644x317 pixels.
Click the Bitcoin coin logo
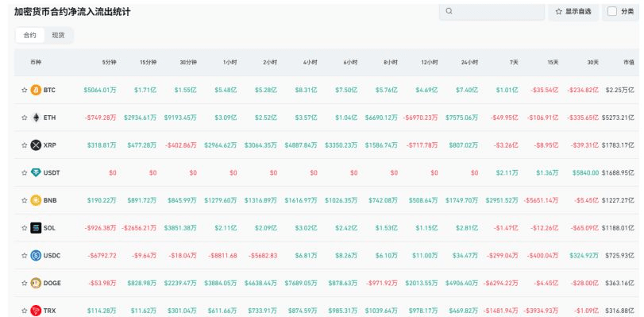tap(37, 90)
